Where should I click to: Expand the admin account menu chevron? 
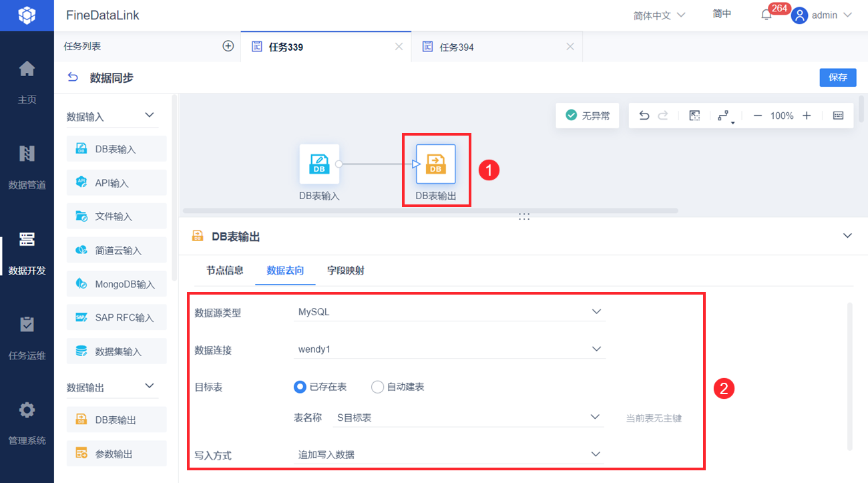(x=848, y=15)
